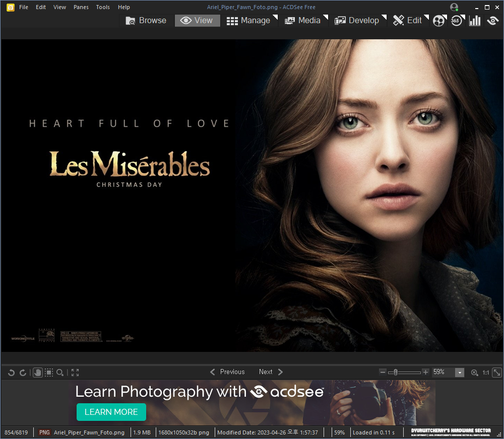Image resolution: width=504 pixels, height=439 pixels.
Task: Adjust the zoom slider handle
Action: [x=396, y=372]
